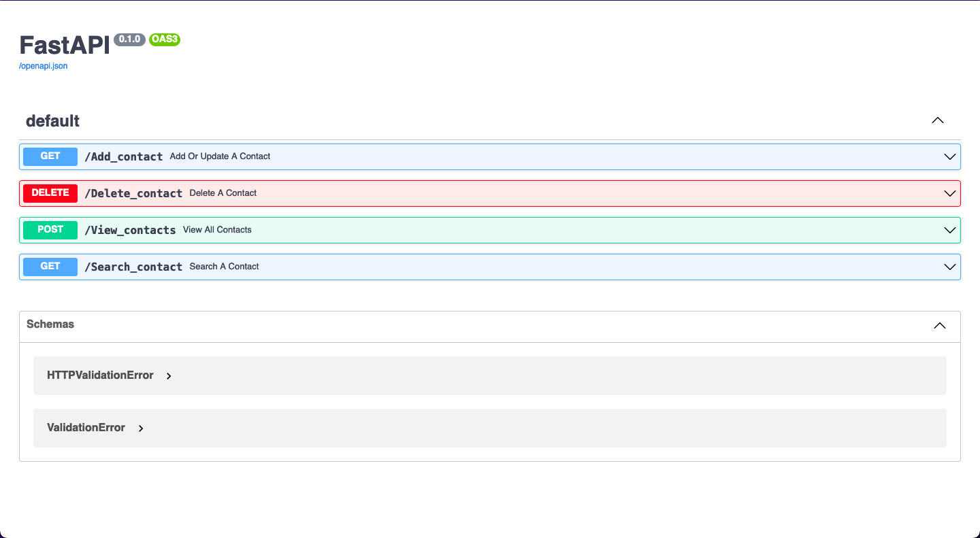Click the 'Delete A Contact' summary
This screenshot has width=980, height=538.
tap(223, 193)
